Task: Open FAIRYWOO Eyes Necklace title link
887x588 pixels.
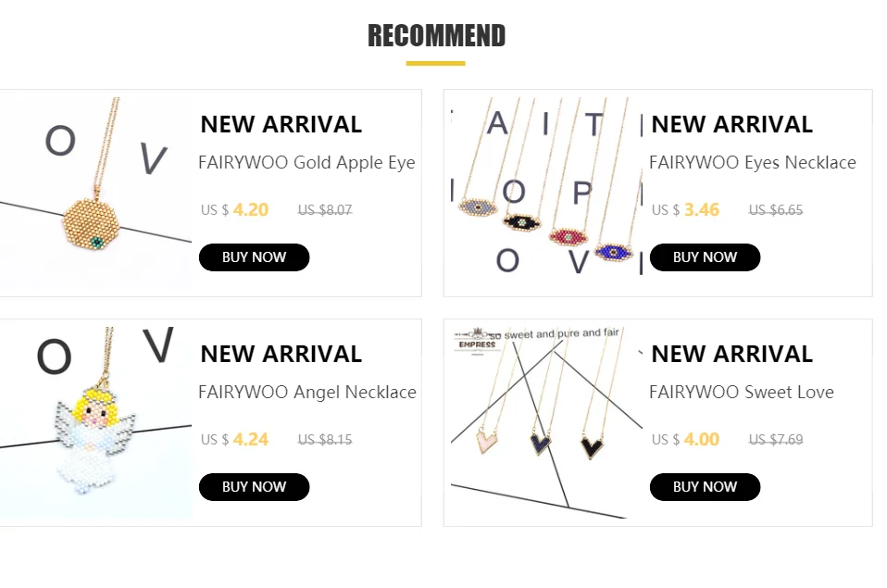Action: pyautogui.click(x=752, y=163)
